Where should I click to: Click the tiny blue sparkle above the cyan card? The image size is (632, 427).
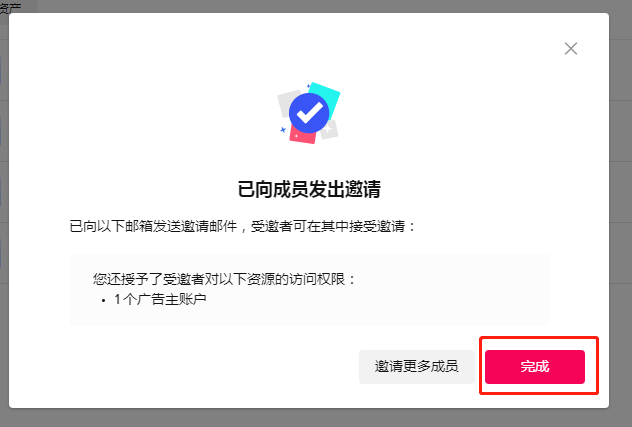[x=309, y=86]
